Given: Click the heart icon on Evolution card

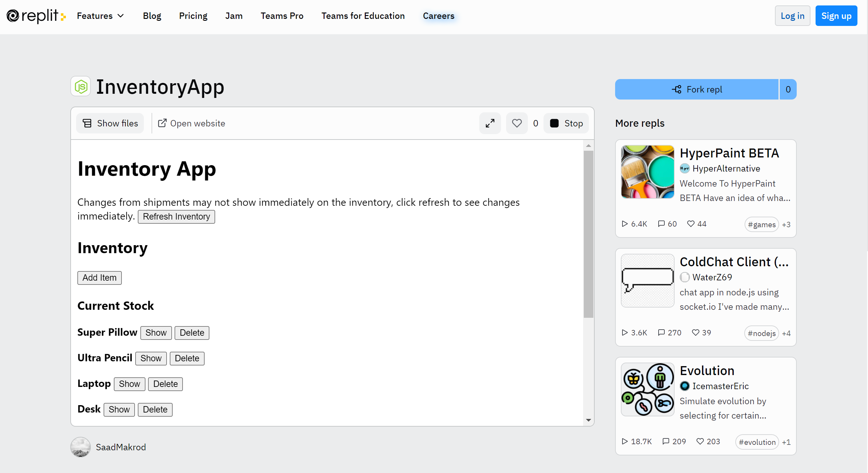Looking at the screenshot, I should click(700, 441).
